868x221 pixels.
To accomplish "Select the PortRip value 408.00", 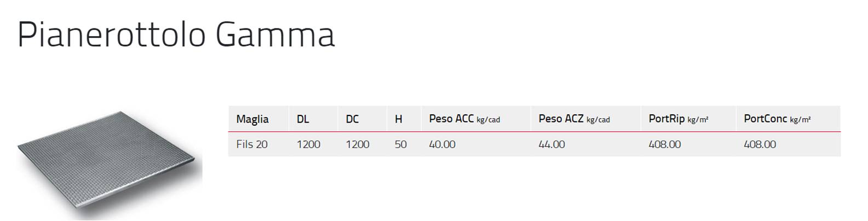I will point(665,144).
